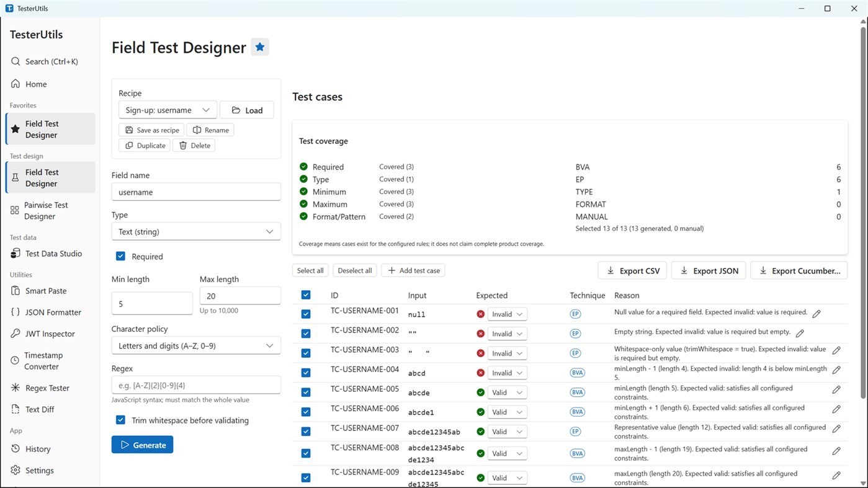Open Expected dropdown for TC-USERNAME-001

(x=507, y=314)
